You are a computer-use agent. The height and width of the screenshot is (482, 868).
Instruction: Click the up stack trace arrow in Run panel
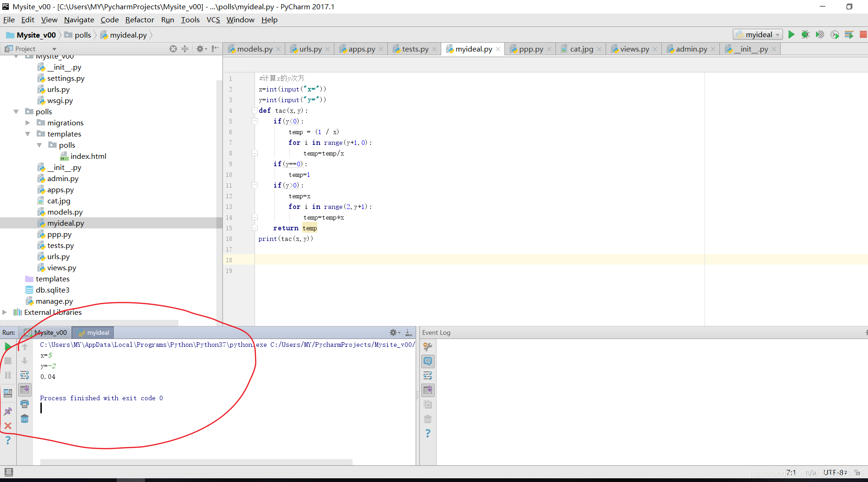[25, 346]
